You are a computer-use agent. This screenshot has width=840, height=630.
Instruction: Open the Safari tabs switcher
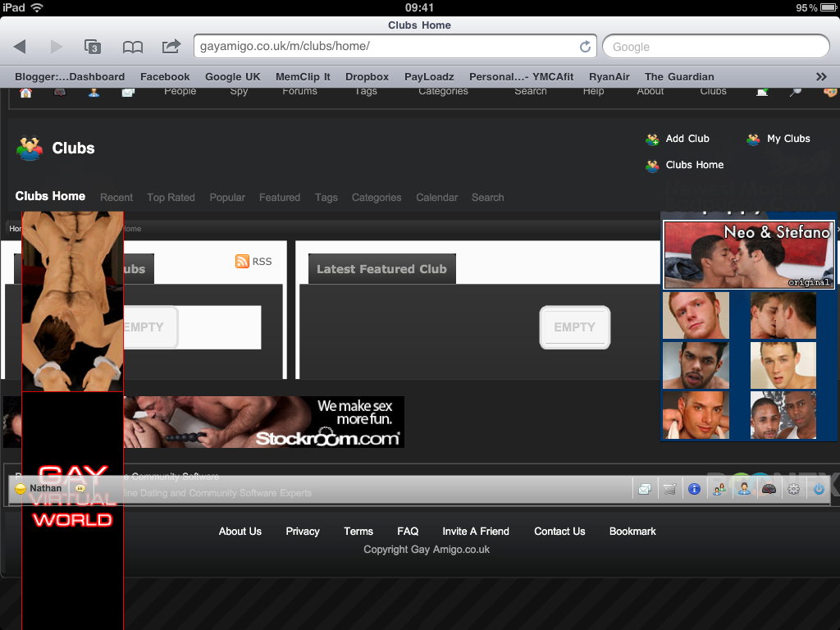pos(93,47)
